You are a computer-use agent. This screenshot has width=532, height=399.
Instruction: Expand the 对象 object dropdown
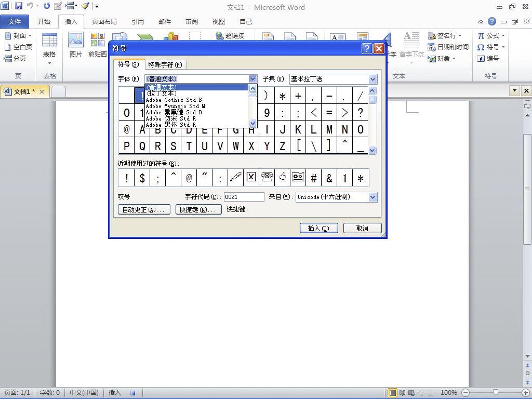tap(454, 58)
